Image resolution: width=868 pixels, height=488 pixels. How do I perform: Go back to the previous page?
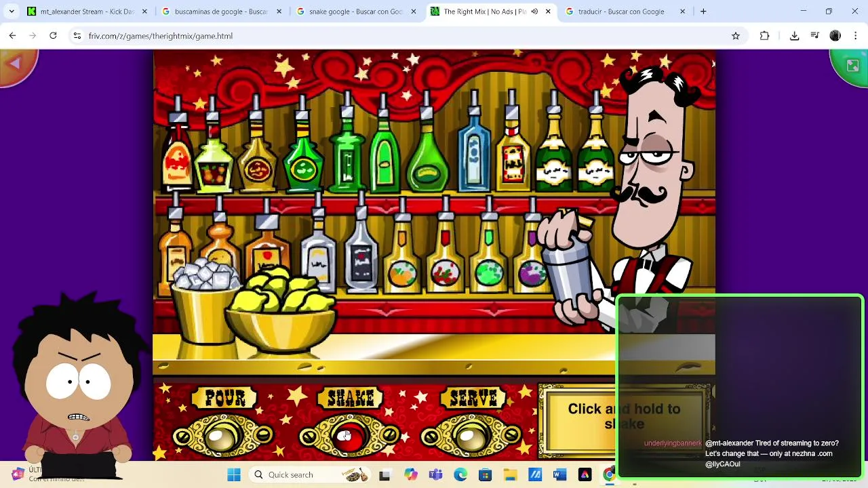tap(12, 36)
